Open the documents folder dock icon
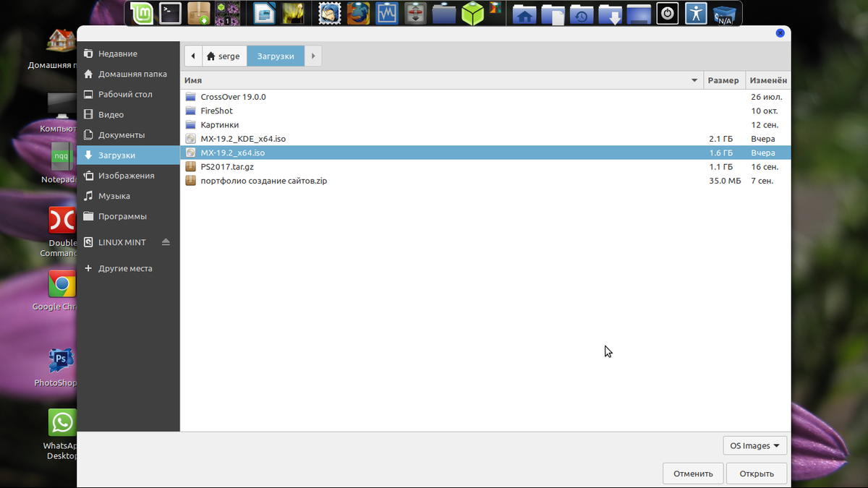Screen dimensions: 868x488 pos(553,14)
